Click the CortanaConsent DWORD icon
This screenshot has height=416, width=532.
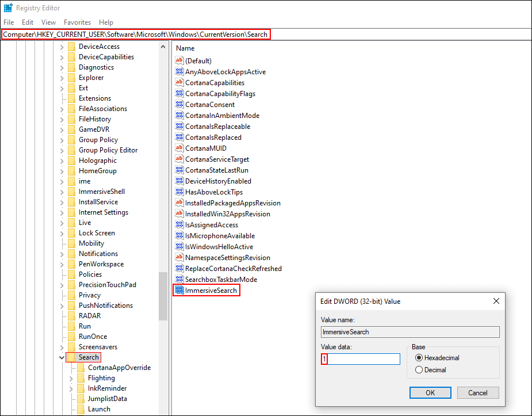(x=179, y=104)
